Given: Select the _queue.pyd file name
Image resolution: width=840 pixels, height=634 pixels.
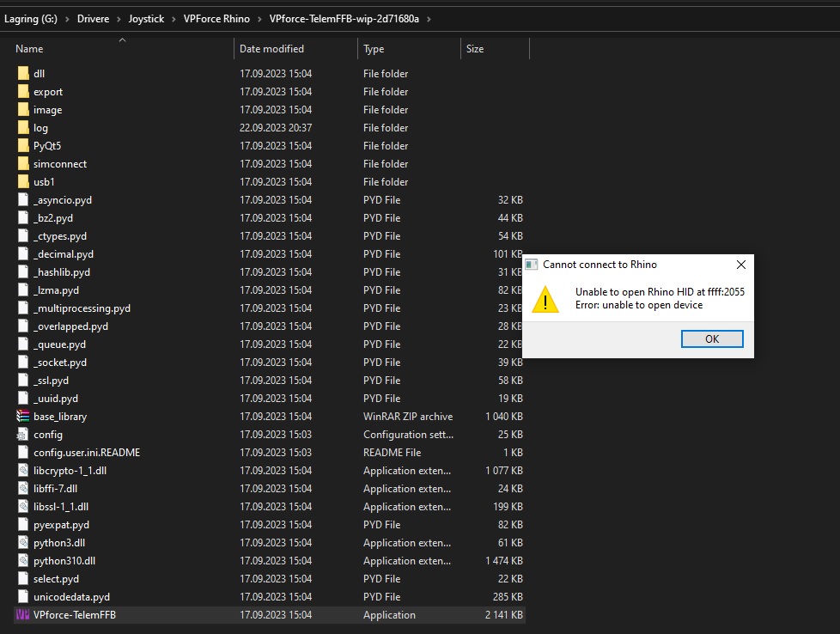Looking at the screenshot, I should pos(59,344).
